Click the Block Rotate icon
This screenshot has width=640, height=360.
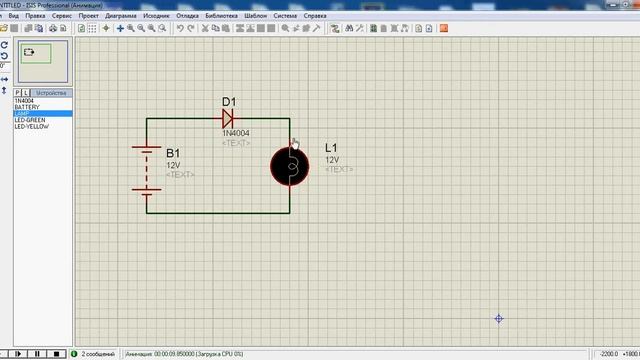260,28
